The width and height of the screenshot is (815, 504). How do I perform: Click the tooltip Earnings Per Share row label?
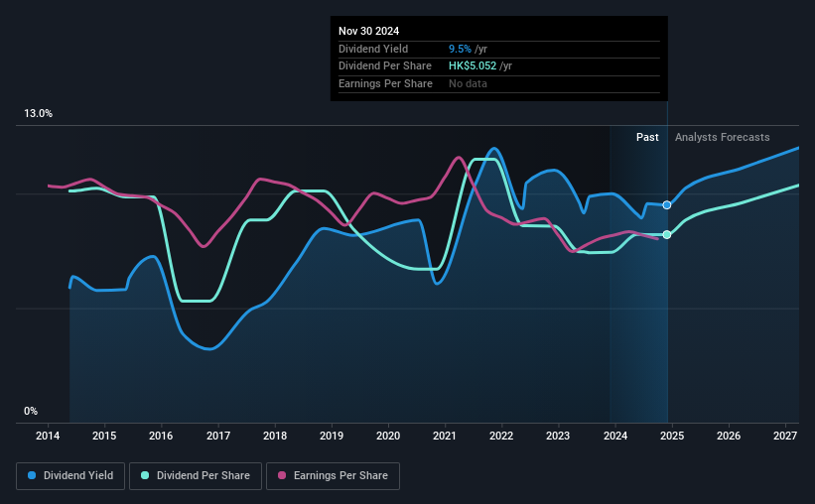click(385, 83)
